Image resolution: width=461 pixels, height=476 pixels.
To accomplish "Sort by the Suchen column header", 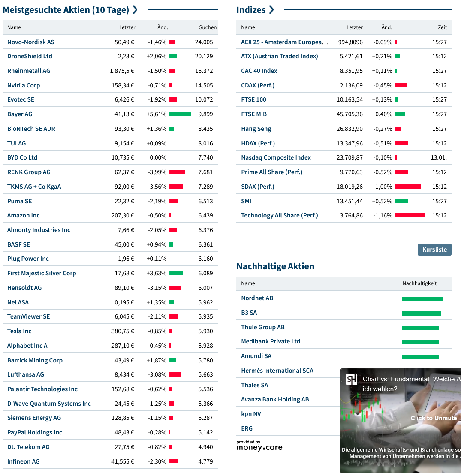I will click(208, 27).
